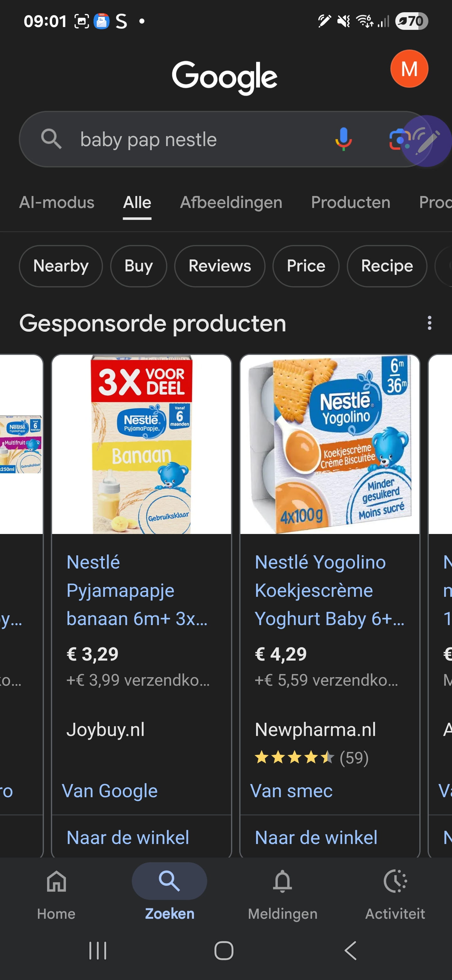Screen dimensions: 452x980
Task: Tap the microphone voice search icon
Action: pyautogui.click(x=343, y=139)
